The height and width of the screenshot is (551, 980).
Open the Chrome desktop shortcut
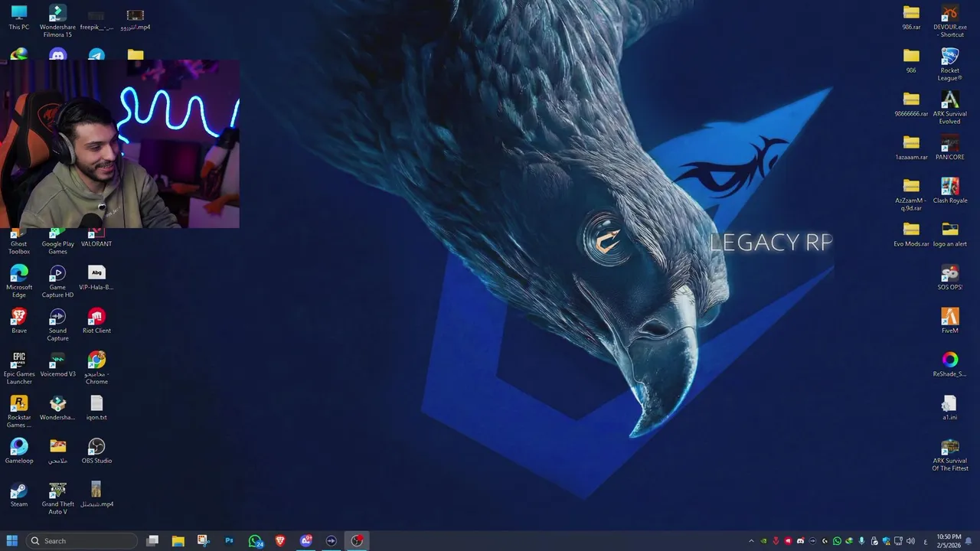pyautogui.click(x=96, y=368)
